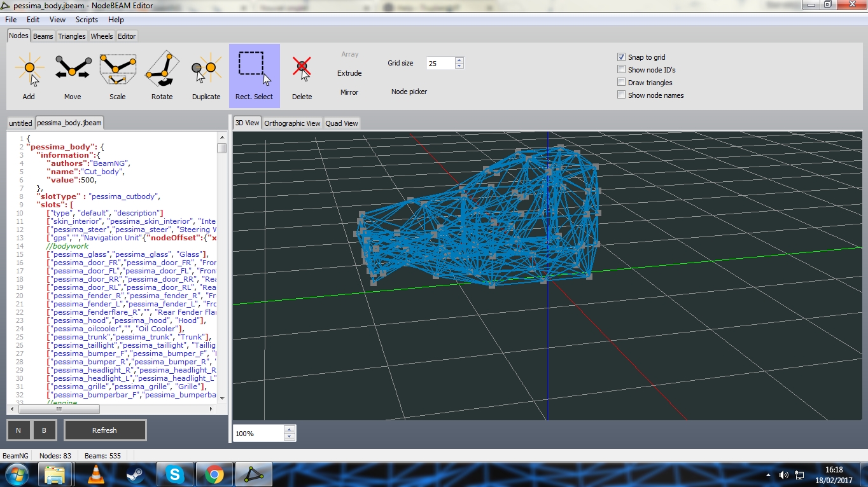The width and height of the screenshot is (868, 487).
Task: Open Google Chrome from taskbar
Action: coord(214,474)
